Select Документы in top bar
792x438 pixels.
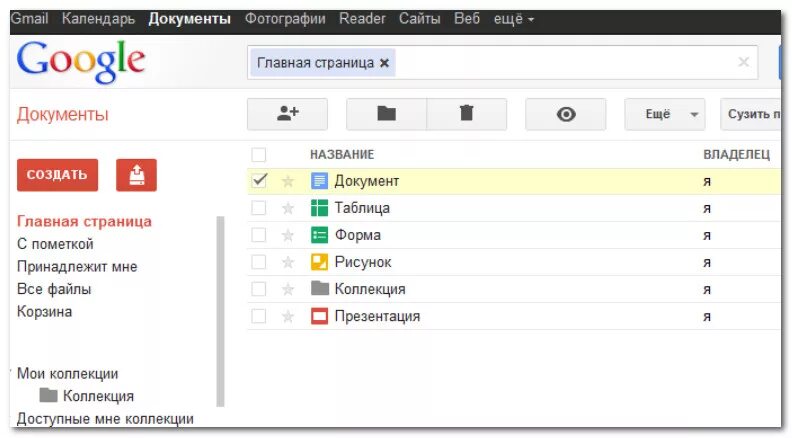pos(189,19)
